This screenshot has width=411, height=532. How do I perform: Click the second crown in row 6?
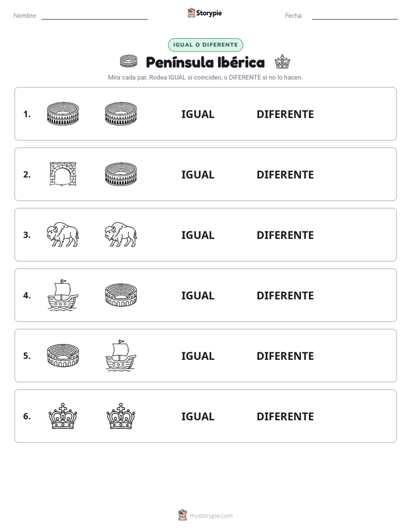(x=121, y=416)
